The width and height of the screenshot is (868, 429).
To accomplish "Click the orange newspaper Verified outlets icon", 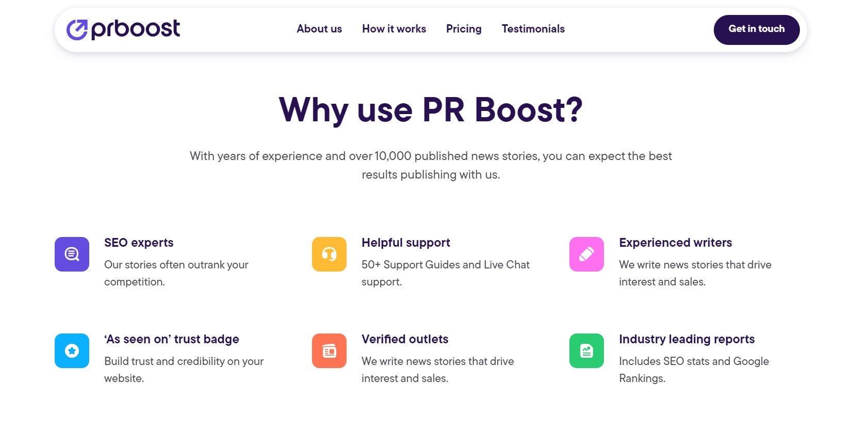I will [329, 351].
